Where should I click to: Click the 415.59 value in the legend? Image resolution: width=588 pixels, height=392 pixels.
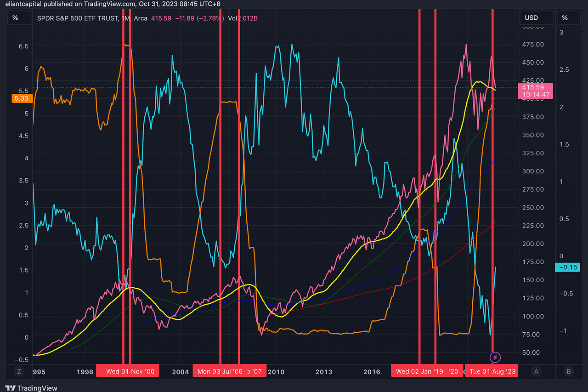[x=161, y=18]
